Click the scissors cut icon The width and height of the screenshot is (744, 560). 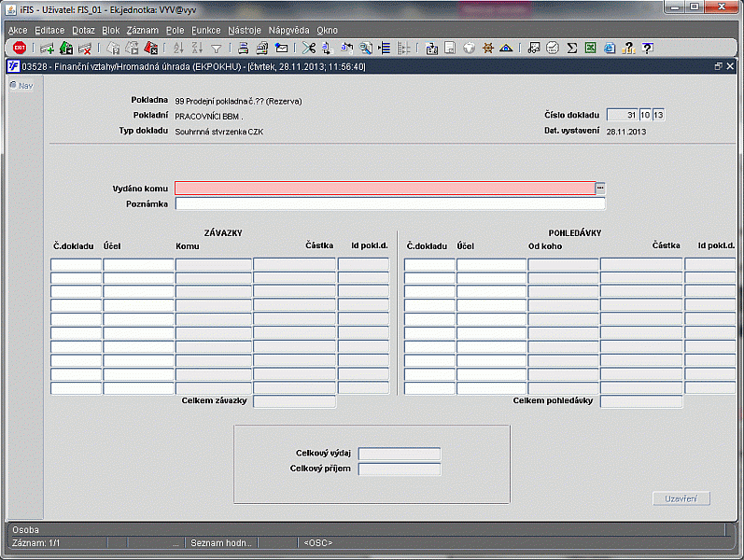(309, 48)
